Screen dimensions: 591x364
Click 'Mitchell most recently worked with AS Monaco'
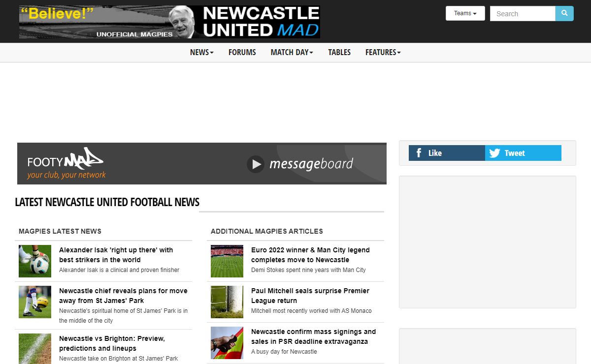point(311,311)
